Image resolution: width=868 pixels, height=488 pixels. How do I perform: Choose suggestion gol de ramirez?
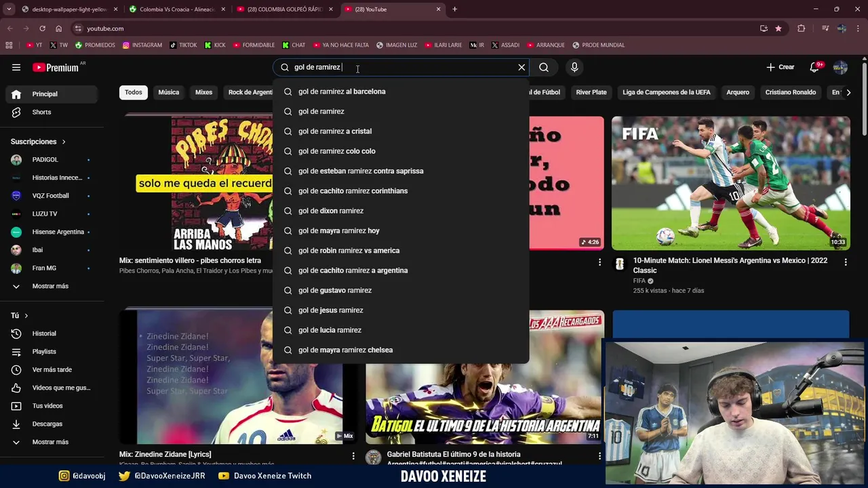(401, 111)
